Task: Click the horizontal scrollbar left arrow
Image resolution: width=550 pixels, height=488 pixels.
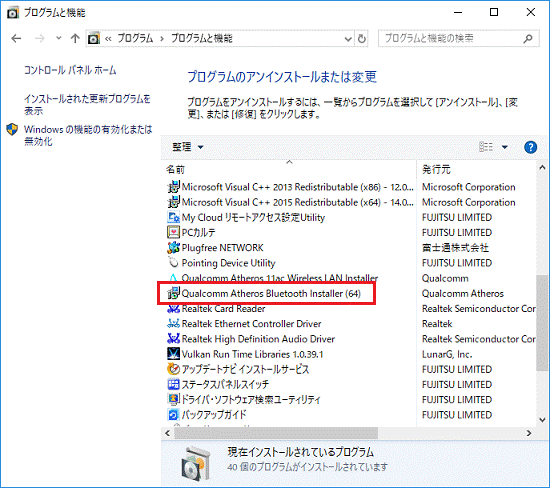Action: click(168, 433)
